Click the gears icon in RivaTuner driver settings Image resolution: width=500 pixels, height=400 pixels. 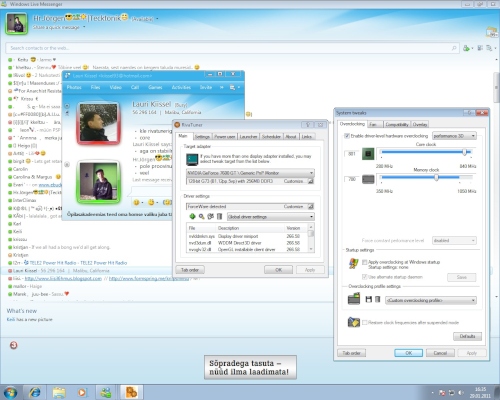coord(210,217)
